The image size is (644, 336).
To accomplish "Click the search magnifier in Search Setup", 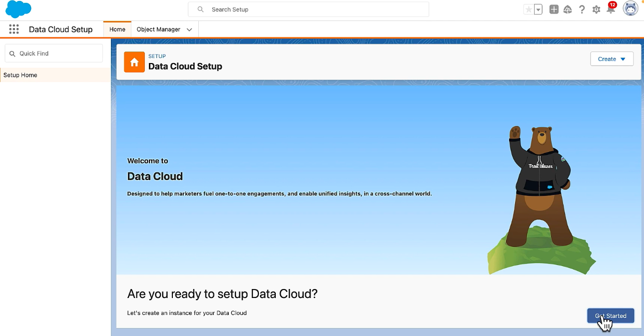I will point(200,9).
